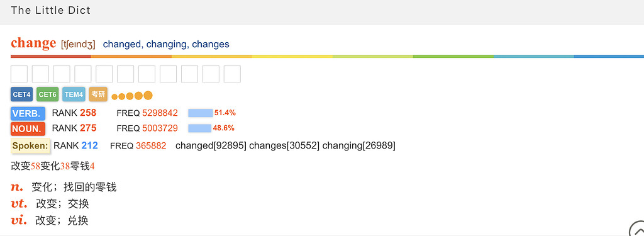Click the verb 51.4% frequency bar
The width and height of the screenshot is (644, 236).
pos(201,113)
